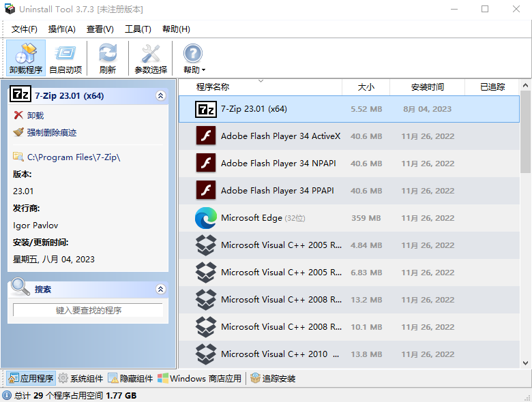Screen dimensions: 532x402
Task: Click the 刷新 refresh icon
Action: coord(107,57)
